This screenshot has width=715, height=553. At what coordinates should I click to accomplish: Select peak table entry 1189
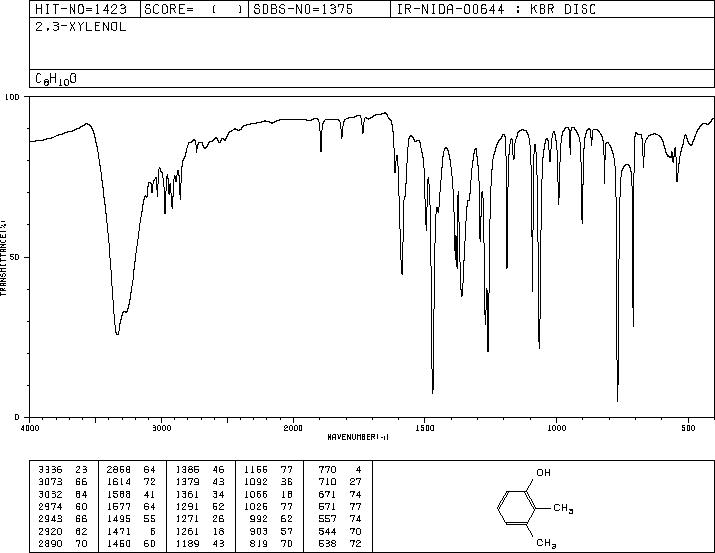[187, 544]
